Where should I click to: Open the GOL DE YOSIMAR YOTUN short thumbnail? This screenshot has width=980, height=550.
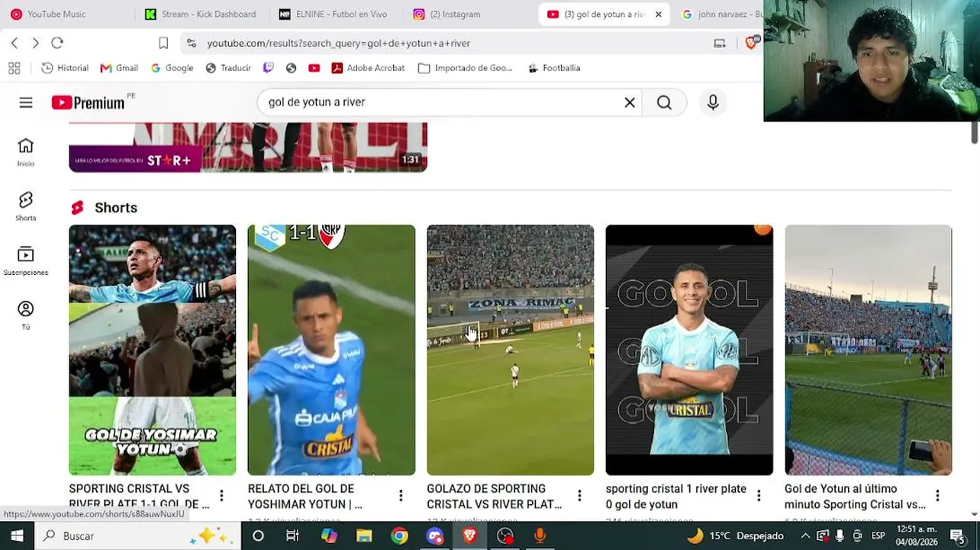point(153,350)
